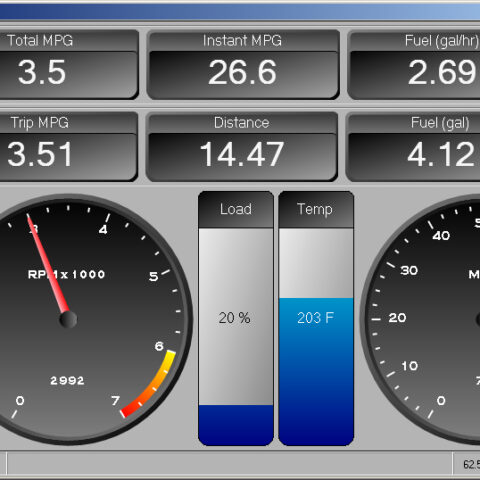Click the 40 mark on speedometer
480x480 pixels.
(x=441, y=236)
